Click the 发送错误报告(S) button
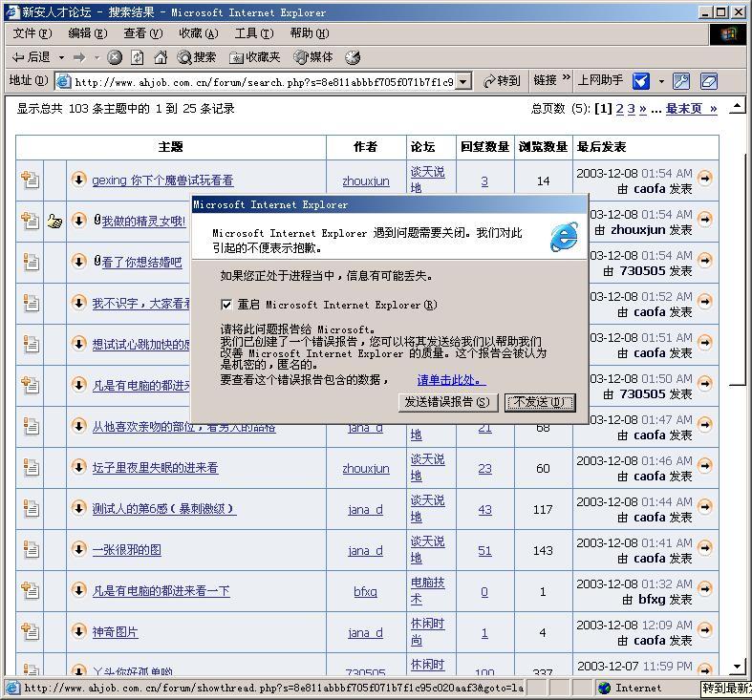Viewport: 752px width, 700px height. click(447, 402)
